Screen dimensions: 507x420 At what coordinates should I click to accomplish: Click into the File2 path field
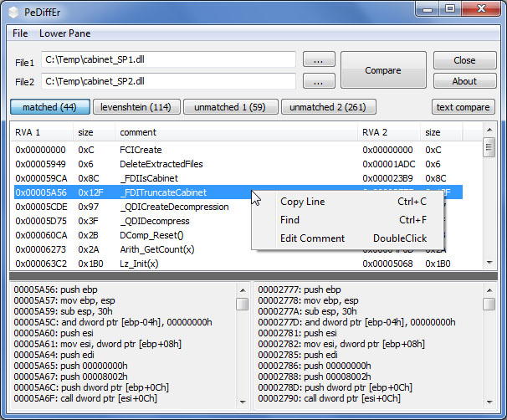click(x=168, y=81)
